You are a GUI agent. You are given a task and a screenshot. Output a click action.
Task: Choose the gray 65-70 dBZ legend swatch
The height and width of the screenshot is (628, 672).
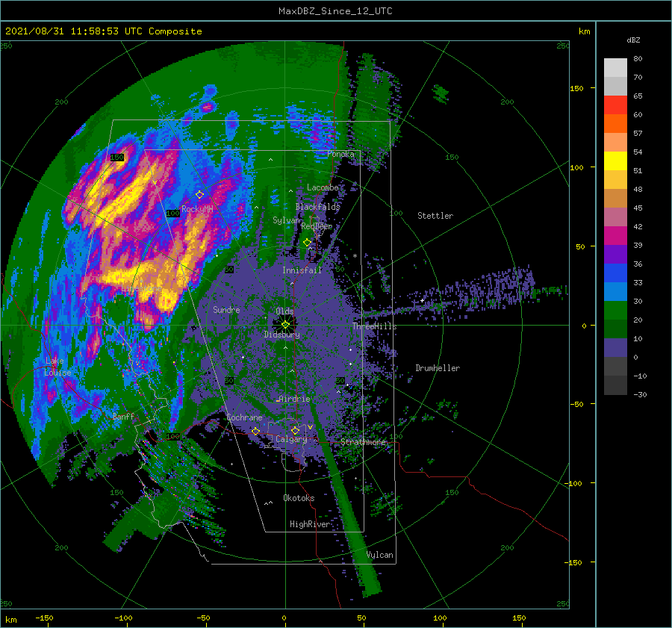click(x=615, y=86)
